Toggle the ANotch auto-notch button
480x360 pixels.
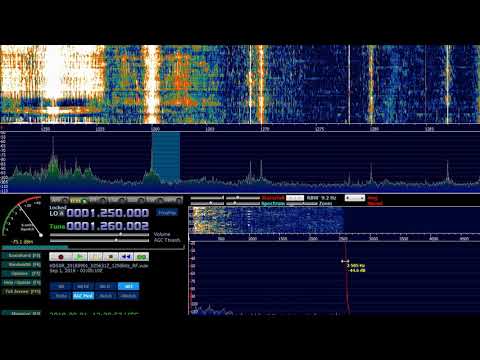tap(128, 296)
